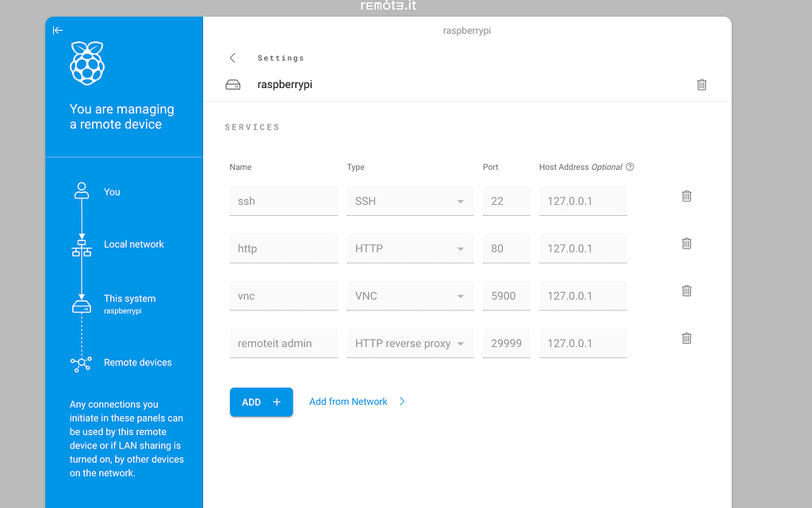Remove the http service entry
812x508 pixels.
pos(687,244)
